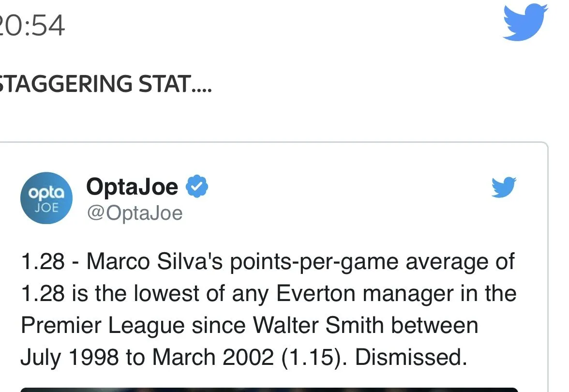
Task: Visit the @OptaJoe handle link
Action: (135, 213)
